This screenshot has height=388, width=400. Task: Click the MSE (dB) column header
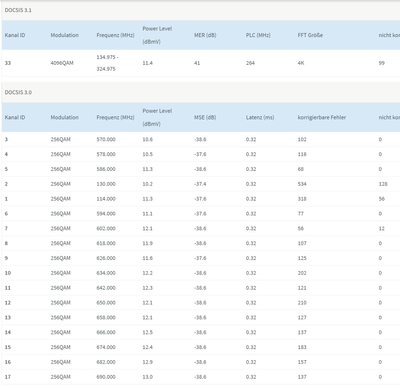[x=205, y=117]
